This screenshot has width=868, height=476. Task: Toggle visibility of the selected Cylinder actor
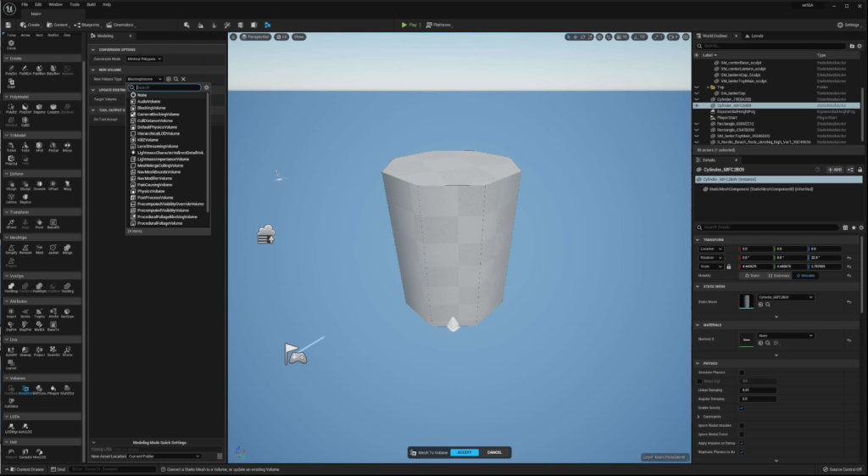click(697, 105)
